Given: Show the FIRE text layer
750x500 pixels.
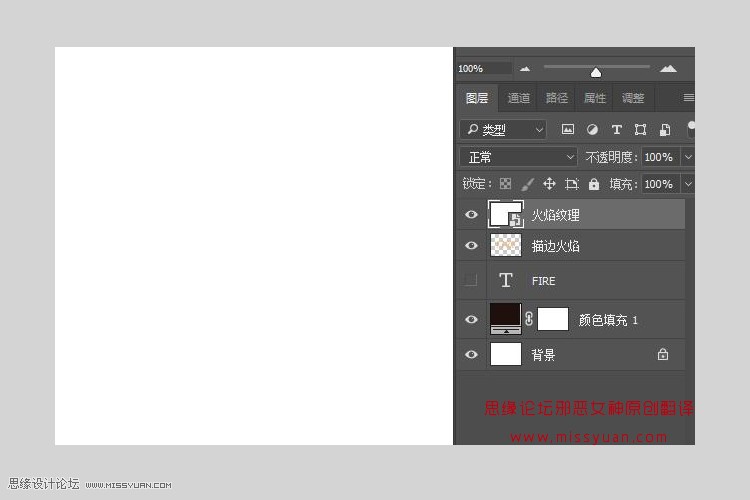Looking at the screenshot, I should tap(471, 280).
